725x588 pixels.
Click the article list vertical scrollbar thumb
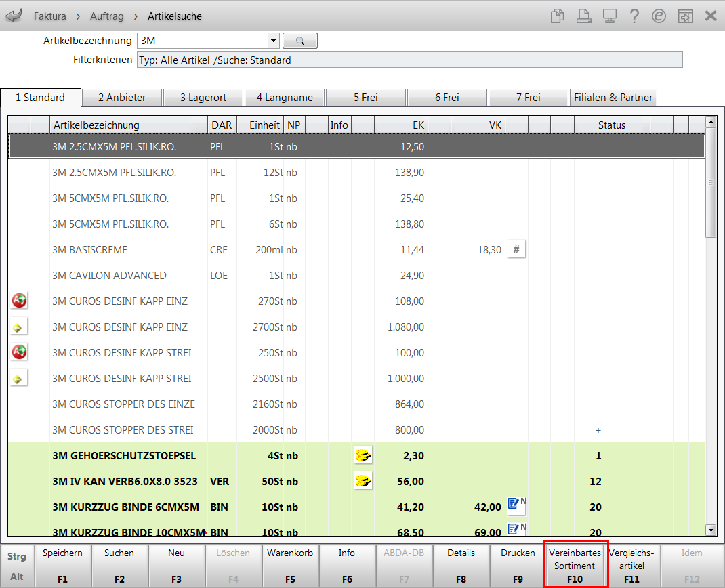coord(711,183)
